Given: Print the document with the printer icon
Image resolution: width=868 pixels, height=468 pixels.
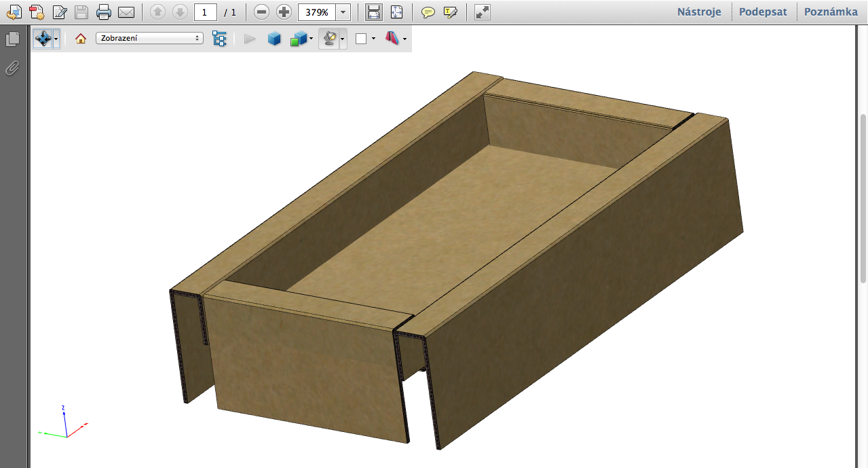Looking at the screenshot, I should (104, 12).
